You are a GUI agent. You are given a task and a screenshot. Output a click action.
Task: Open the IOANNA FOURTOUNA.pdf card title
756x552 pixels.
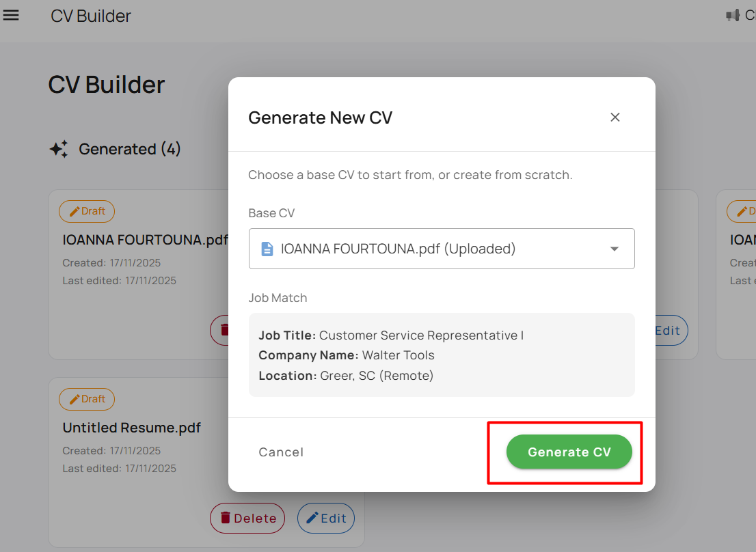tap(145, 240)
